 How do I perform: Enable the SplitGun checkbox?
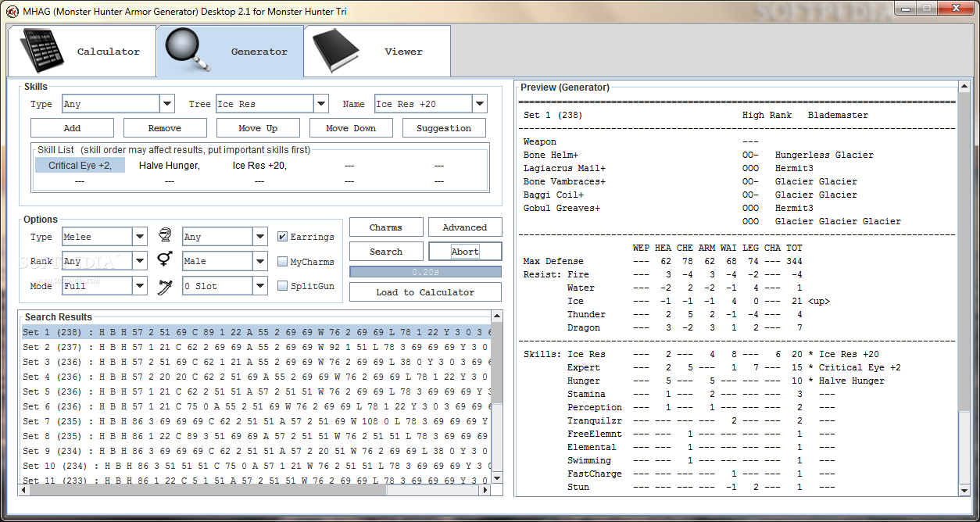[x=282, y=286]
